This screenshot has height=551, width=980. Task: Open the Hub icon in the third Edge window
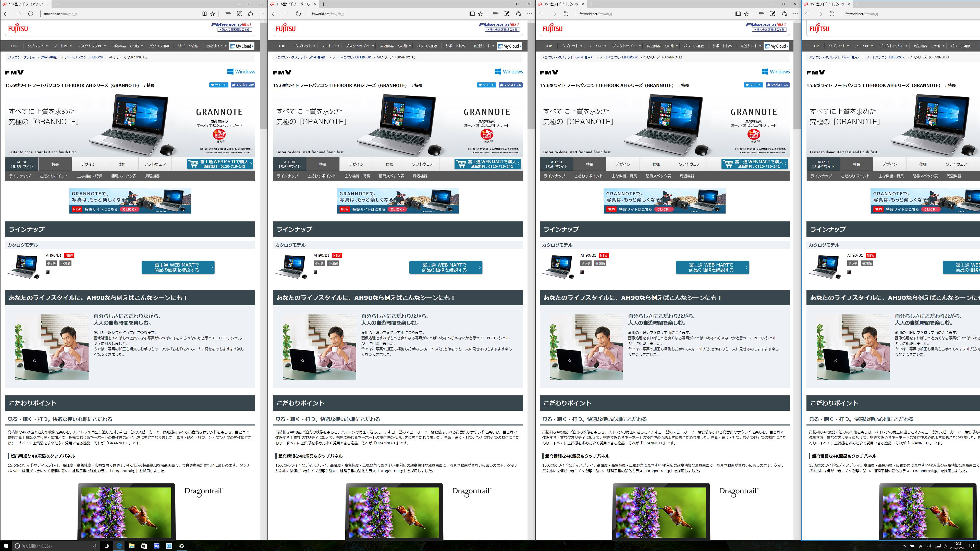[761, 14]
